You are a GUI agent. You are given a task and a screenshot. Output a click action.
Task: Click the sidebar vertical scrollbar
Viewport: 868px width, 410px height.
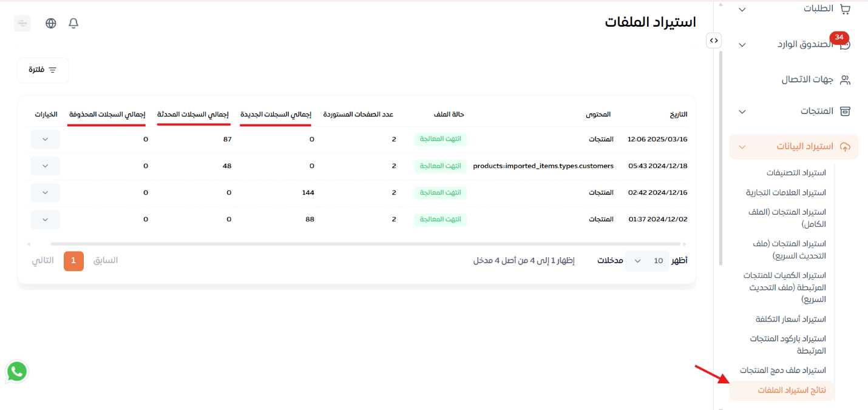click(721, 158)
